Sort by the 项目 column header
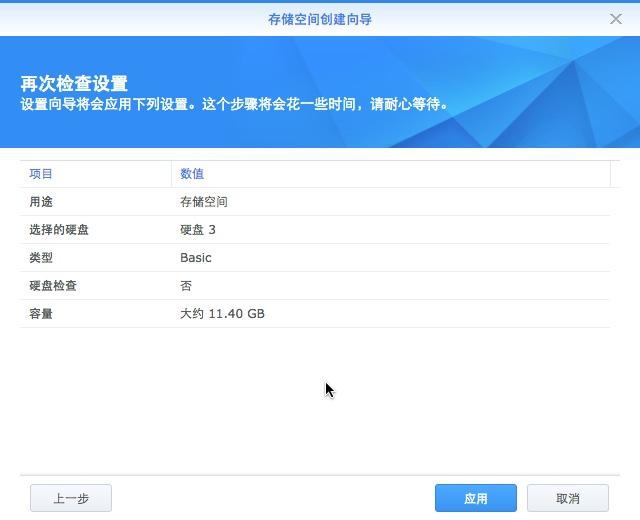Viewport: 640px width, 520px height. (x=41, y=174)
